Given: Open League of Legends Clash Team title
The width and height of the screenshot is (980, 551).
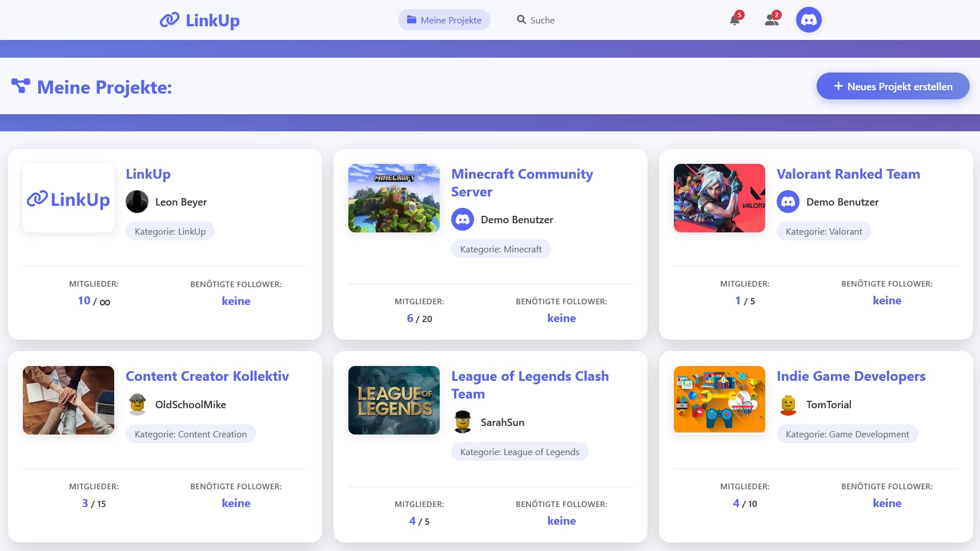Looking at the screenshot, I should [530, 385].
